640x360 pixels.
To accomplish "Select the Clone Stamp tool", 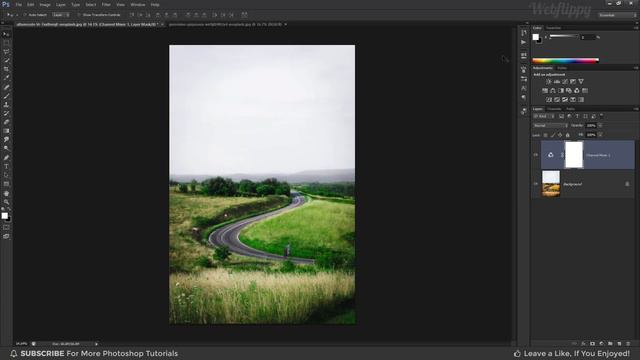I will point(6,104).
